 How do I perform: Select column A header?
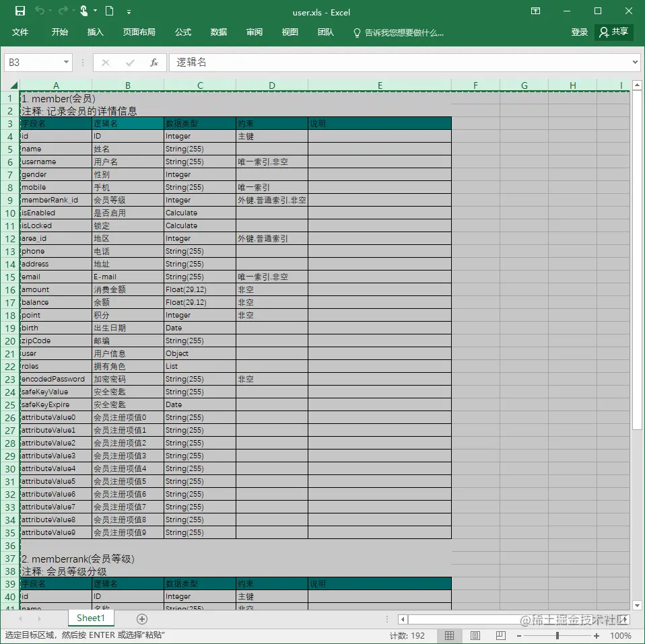point(56,85)
